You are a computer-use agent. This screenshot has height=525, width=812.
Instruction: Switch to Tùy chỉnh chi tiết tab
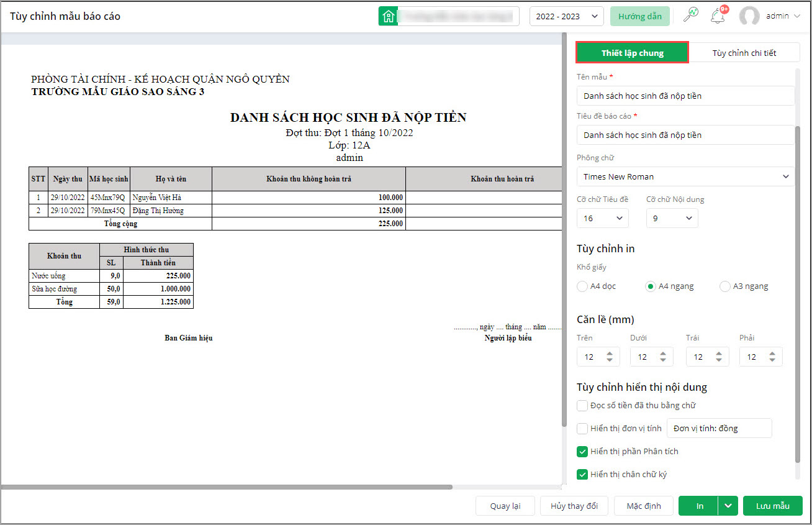pos(744,53)
